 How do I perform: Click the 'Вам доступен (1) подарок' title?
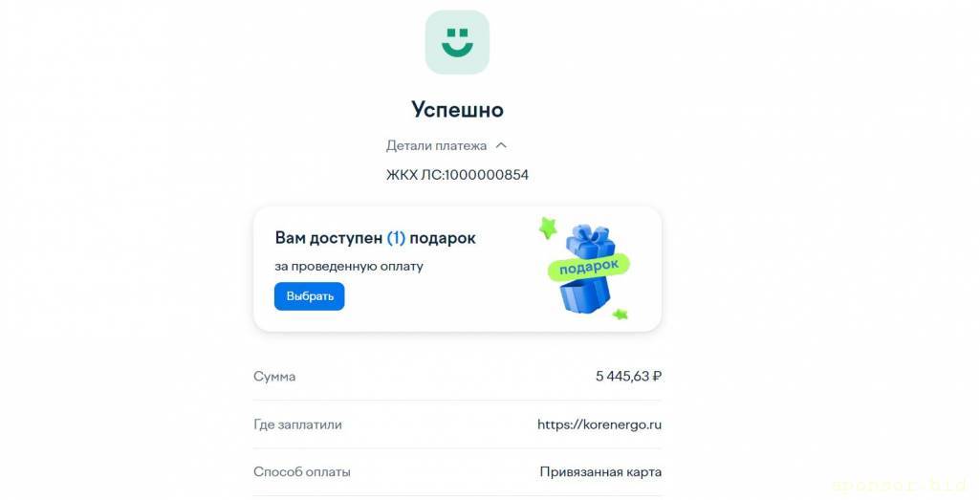375,238
